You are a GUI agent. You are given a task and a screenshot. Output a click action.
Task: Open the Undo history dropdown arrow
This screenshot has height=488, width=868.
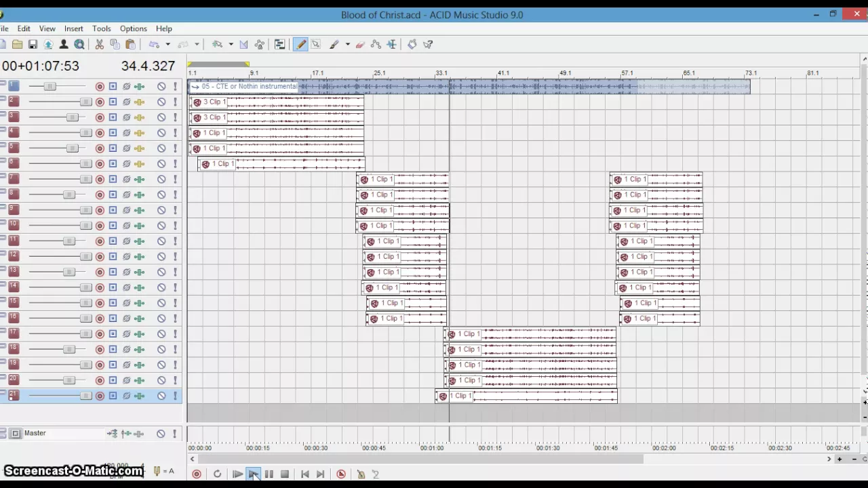tap(167, 44)
